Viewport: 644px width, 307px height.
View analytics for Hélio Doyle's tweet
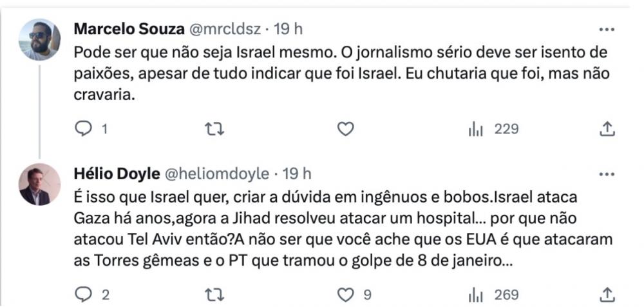(x=475, y=294)
